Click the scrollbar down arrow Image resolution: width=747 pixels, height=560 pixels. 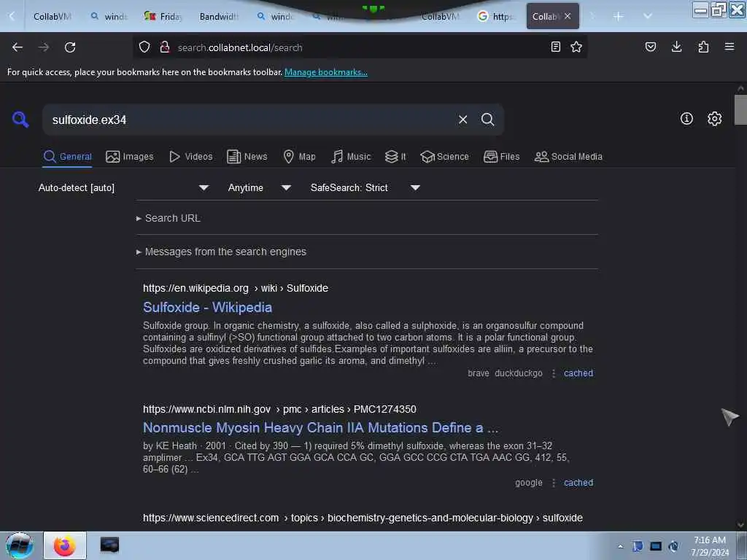click(x=740, y=525)
